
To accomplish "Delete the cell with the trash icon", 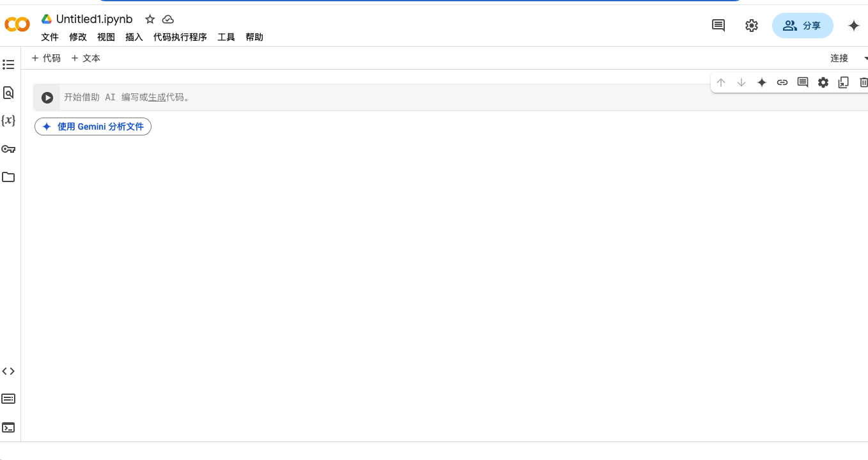I will tap(864, 82).
